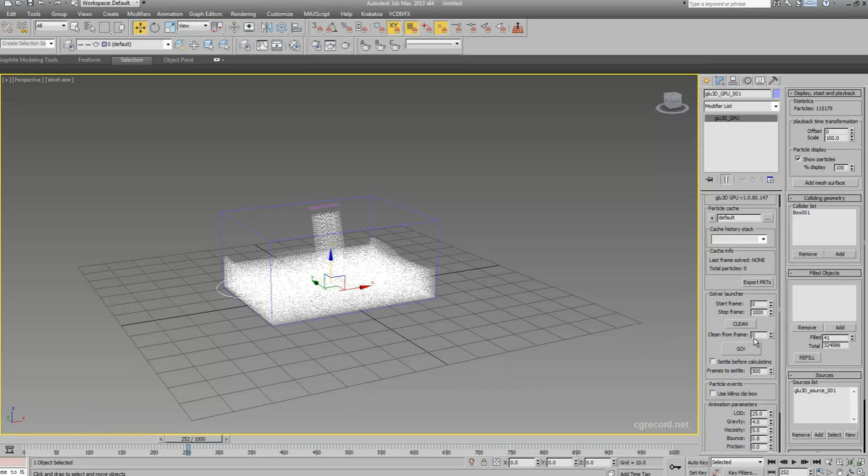Click the Export PRTs button
This screenshot has height=476, width=868.
click(x=756, y=283)
